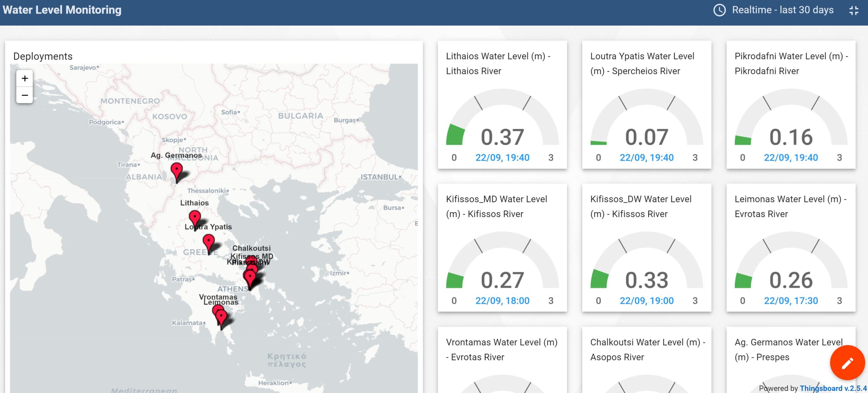This screenshot has width=868, height=393.
Task: Click Kifissos_MD timestamp 22/09, 18:00
Action: click(x=502, y=301)
